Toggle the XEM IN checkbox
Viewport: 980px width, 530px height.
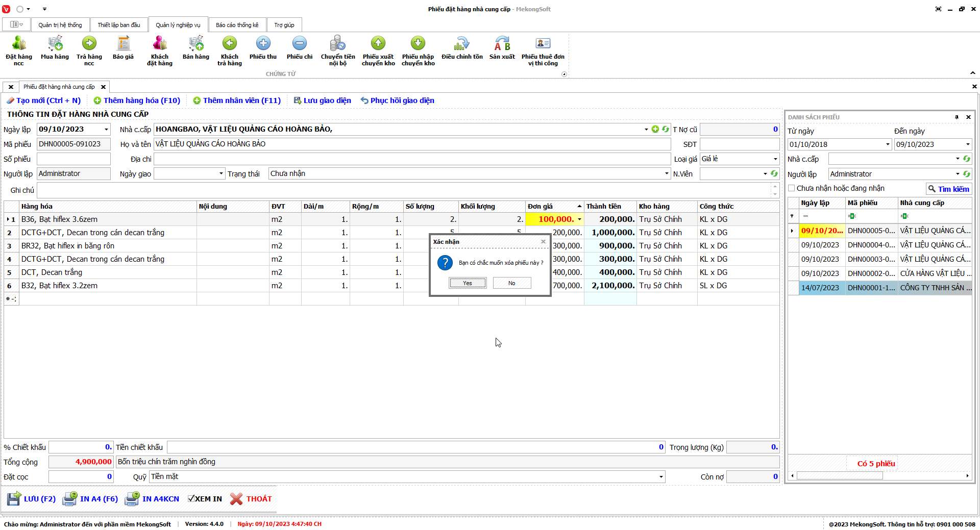pos(191,499)
